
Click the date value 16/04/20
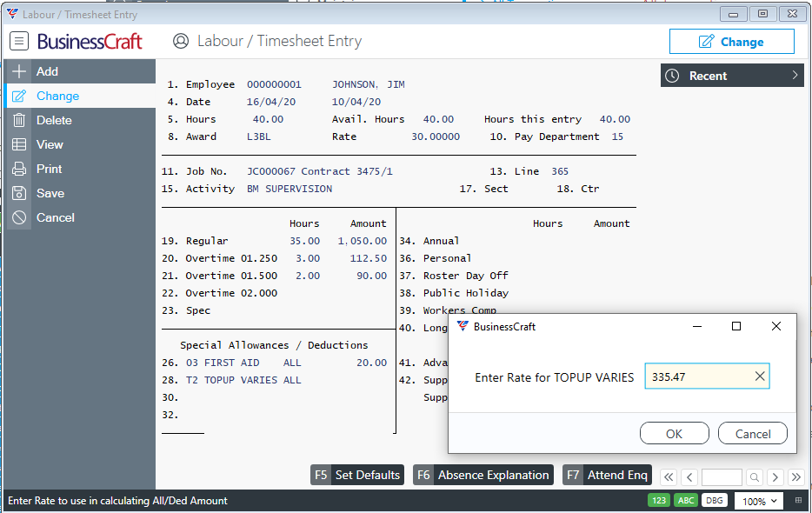271,102
